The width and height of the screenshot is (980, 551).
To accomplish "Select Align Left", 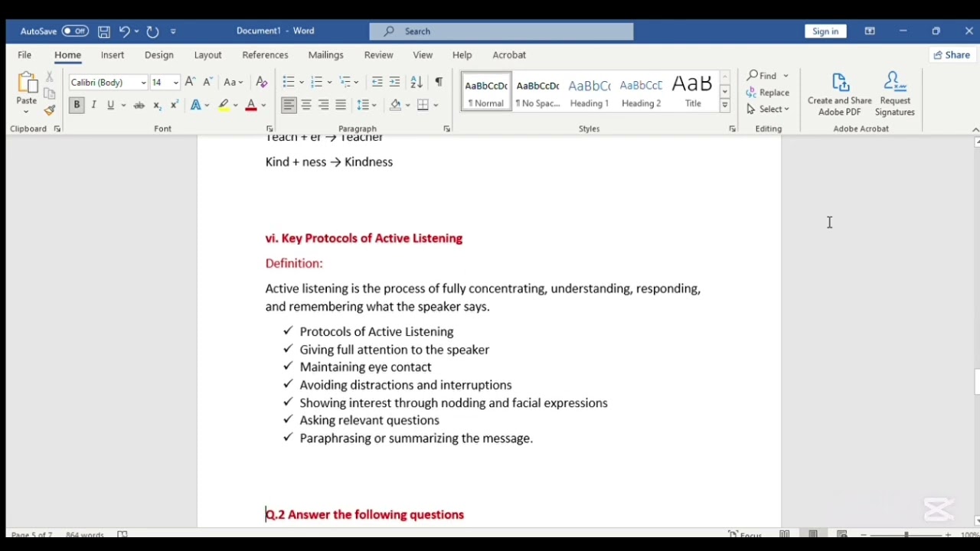I will [289, 106].
